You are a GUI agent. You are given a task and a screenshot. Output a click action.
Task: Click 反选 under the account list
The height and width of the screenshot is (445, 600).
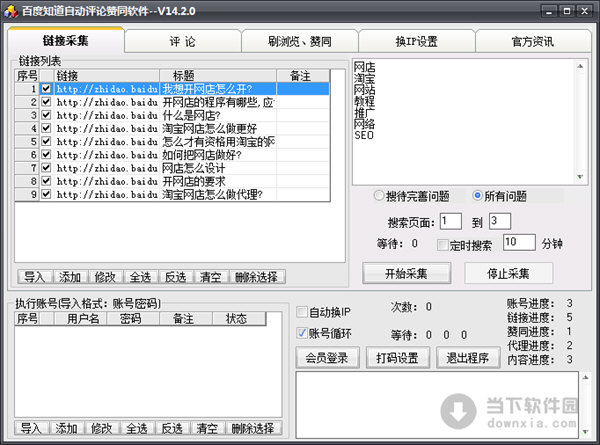172,428
